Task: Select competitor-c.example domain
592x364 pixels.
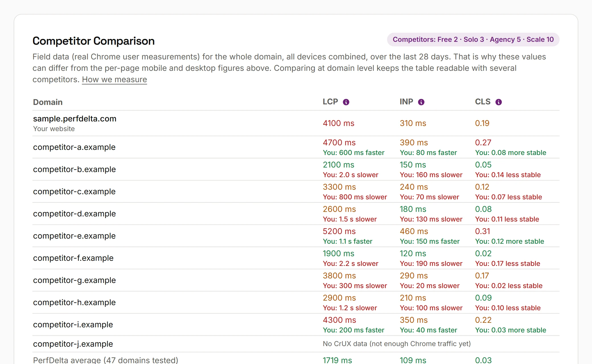Action: 74,191
